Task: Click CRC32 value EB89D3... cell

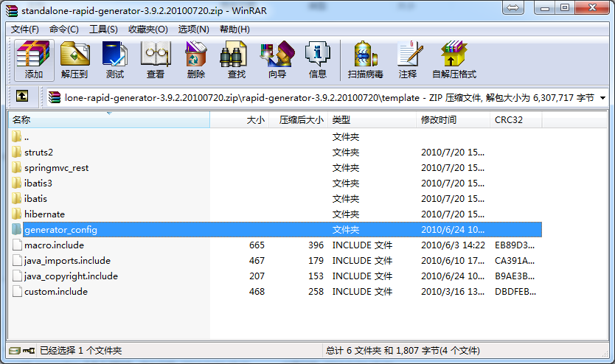Action: (x=515, y=245)
